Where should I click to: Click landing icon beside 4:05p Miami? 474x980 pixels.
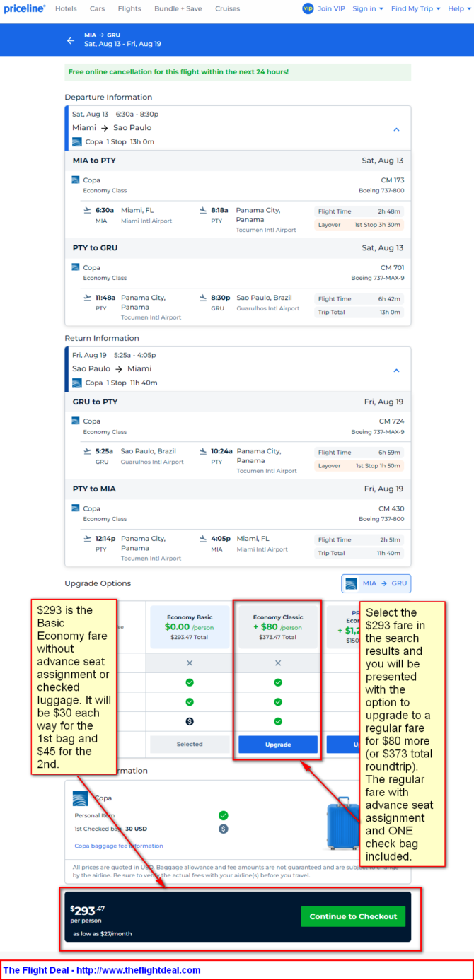point(203,539)
